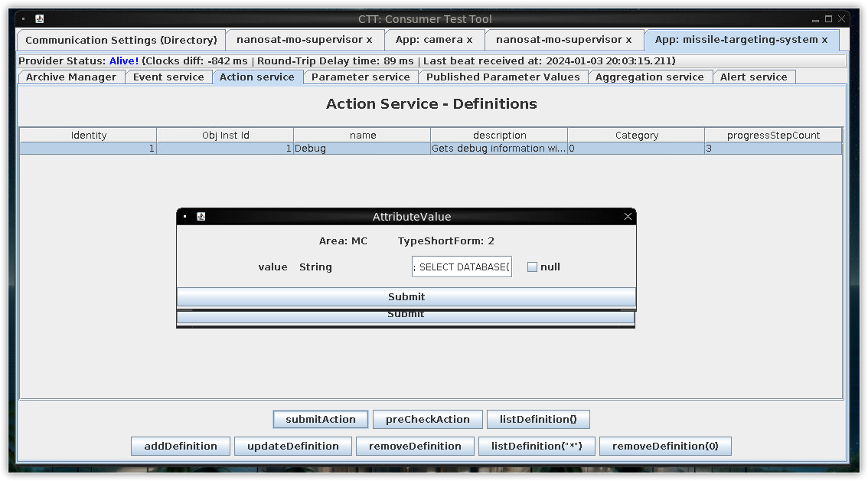This screenshot has height=481, width=868.
Task: Click the submitAction button
Action: coord(321,420)
